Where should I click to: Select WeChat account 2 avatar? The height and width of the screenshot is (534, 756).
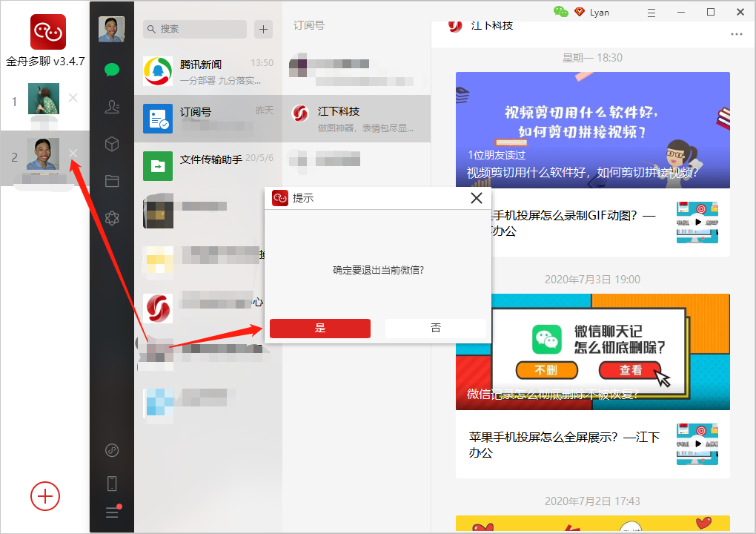[x=44, y=154]
